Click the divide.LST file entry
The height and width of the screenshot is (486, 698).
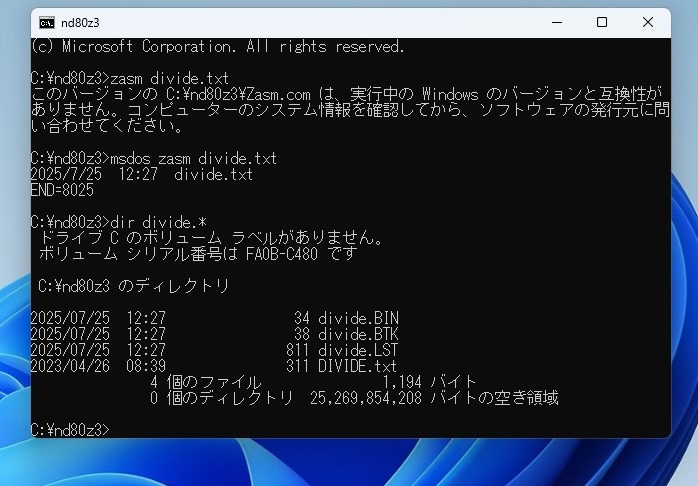point(215,350)
